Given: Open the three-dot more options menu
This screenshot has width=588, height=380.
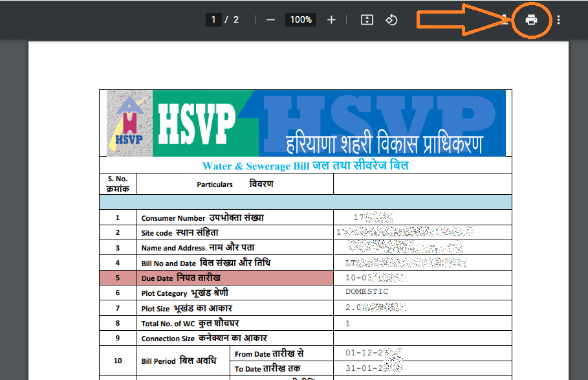Looking at the screenshot, I should pyautogui.click(x=558, y=19).
